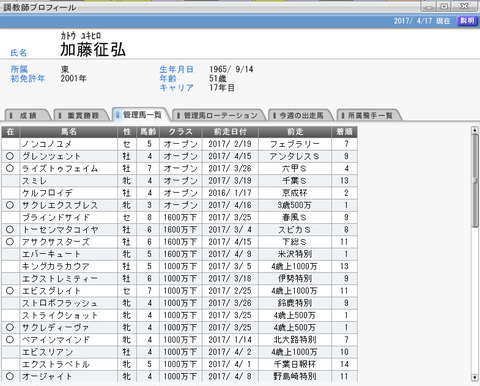This screenshot has height=386, width=480.
Task: Click the circle mark in エビスグレイト row
Action: tap(10, 291)
